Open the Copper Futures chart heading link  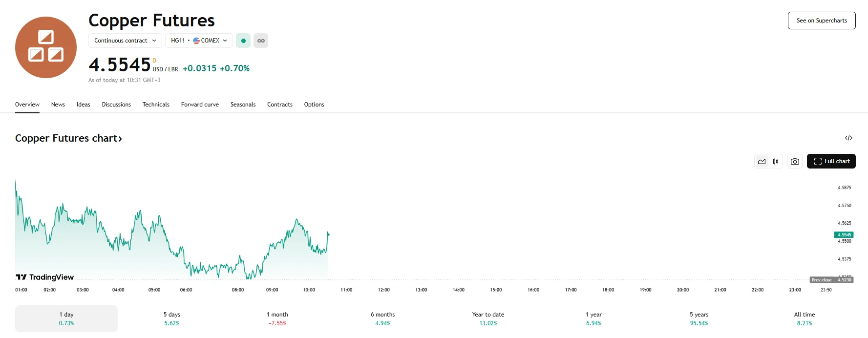(x=68, y=138)
